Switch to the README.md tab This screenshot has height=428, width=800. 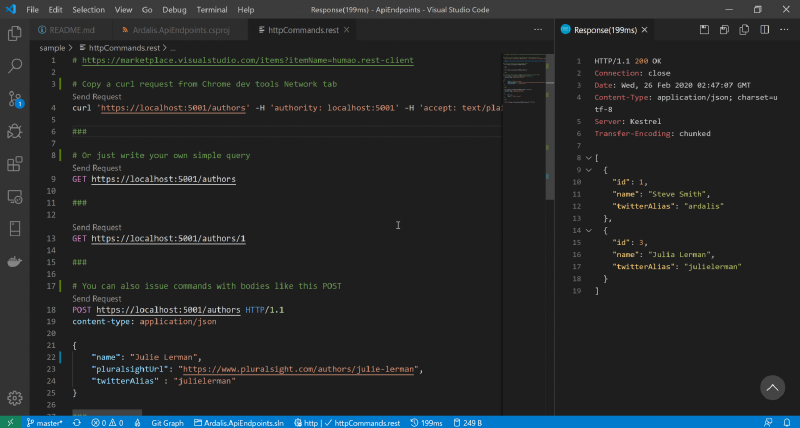[x=71, y=30]
